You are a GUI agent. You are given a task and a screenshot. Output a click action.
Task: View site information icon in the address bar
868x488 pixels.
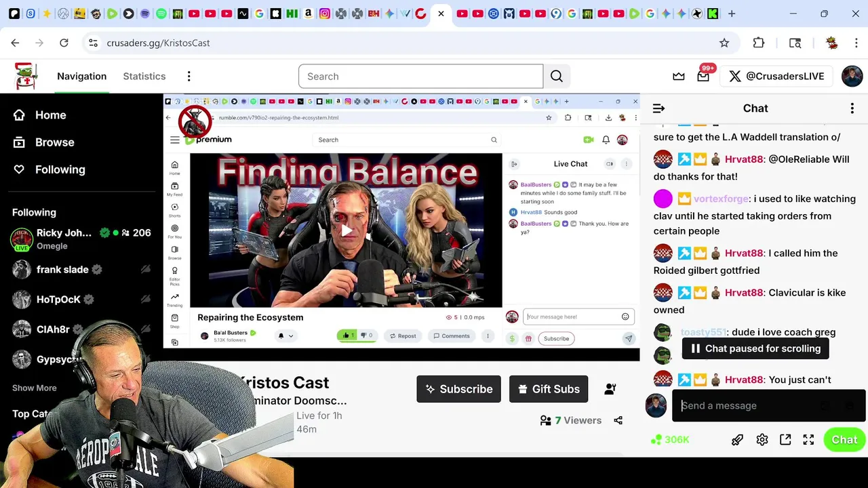[x=94, y=43]
